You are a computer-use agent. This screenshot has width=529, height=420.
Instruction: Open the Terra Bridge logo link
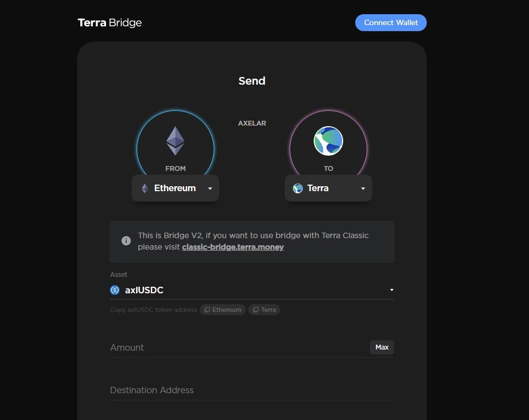tap(110, 22)
